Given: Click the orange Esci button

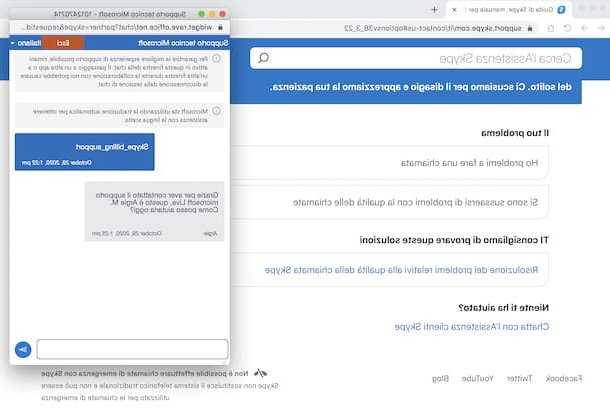Looking at the screenshot, I should 63,43.
